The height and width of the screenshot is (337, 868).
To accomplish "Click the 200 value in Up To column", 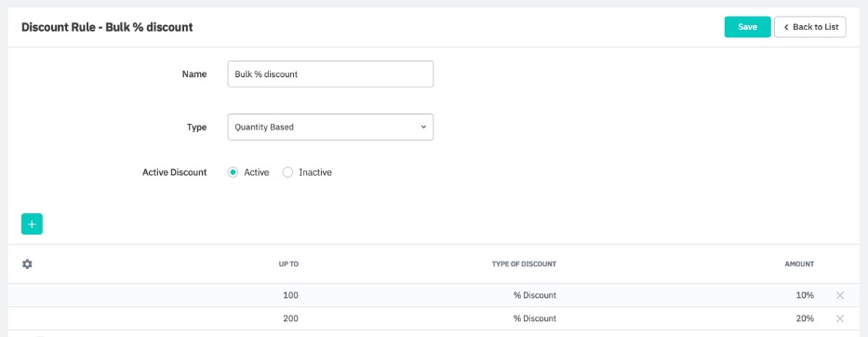I will (x=290, y=318).
